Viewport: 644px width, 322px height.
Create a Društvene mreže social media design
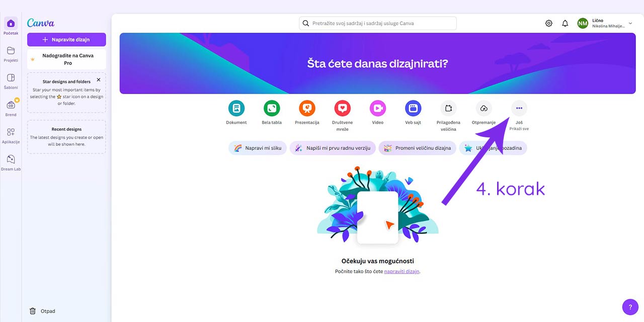coord(342,107)
